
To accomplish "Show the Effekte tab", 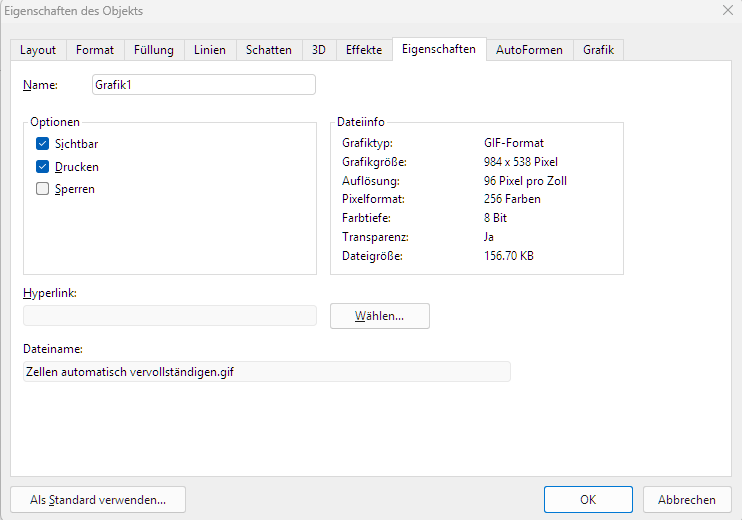I will [x=364, y=50].
